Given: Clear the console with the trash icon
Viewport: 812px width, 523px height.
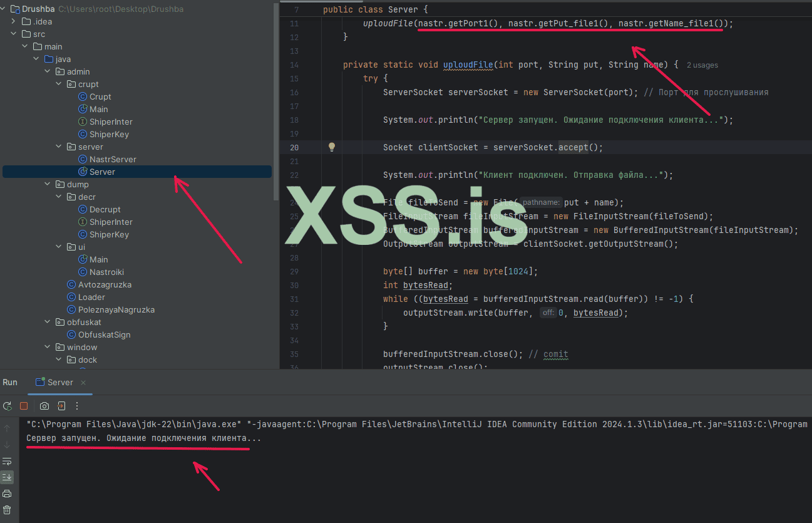Looking at the screenshot, I should point(7,510).
